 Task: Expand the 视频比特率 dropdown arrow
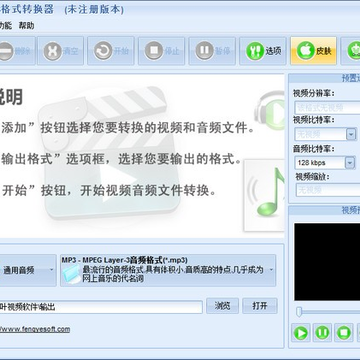[x=351, y=134]
